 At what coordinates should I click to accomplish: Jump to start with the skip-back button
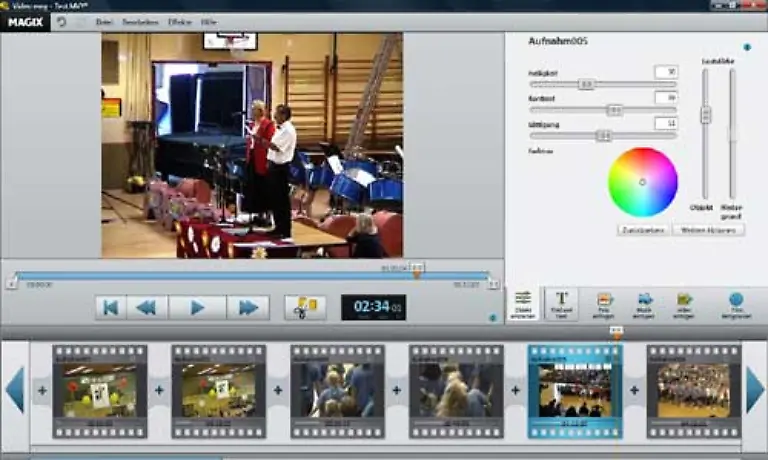111,307
